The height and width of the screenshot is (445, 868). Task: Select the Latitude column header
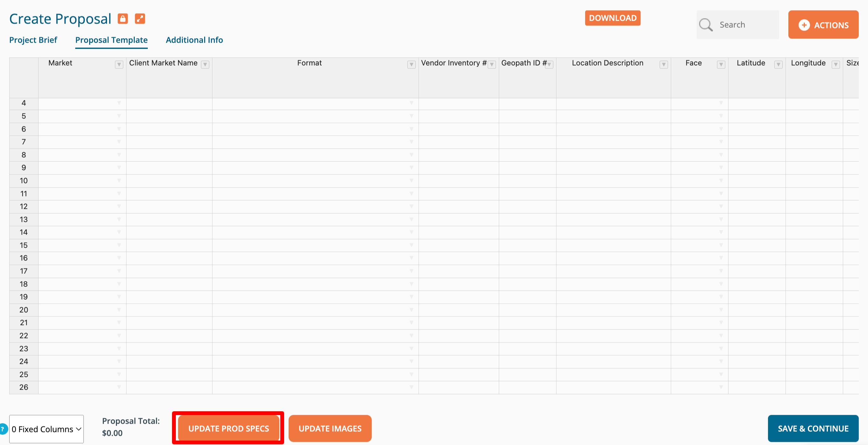click(x=757, y=78)
